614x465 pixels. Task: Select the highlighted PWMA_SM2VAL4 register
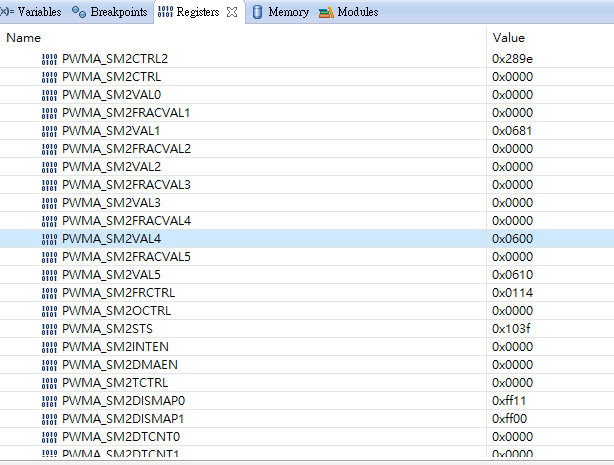pyautogui.click(x=111, y=239)
